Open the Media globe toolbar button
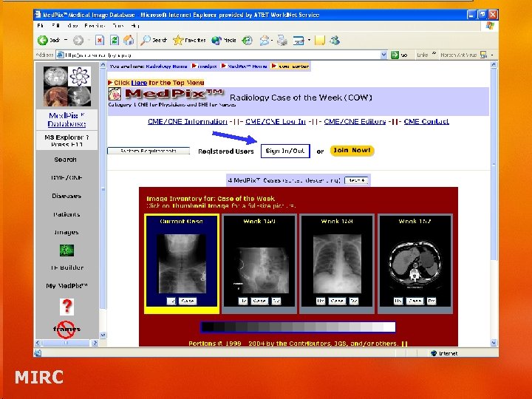 pos(224,41)
